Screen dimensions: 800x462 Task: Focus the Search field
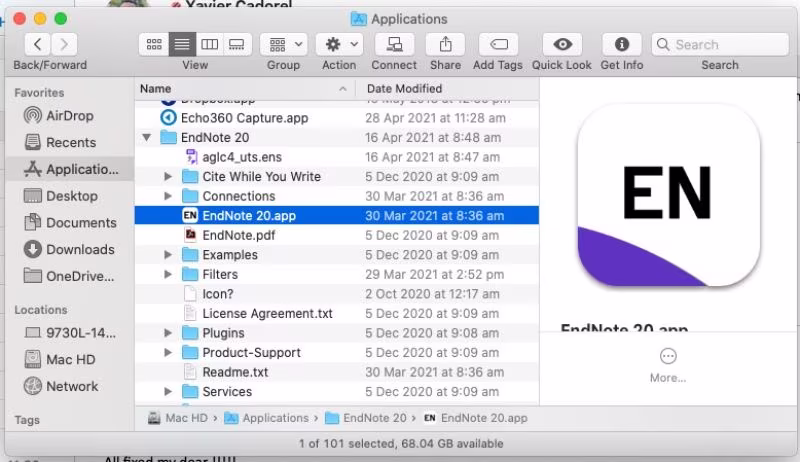pyautogui.click(x=720, y=44)
